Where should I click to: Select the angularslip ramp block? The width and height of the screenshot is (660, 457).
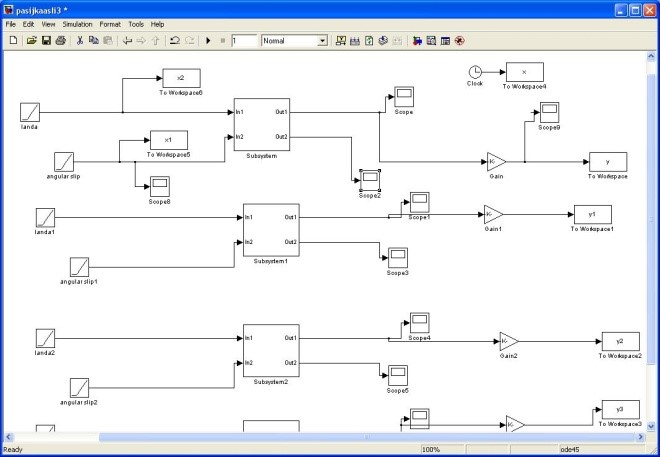point(64,160)
